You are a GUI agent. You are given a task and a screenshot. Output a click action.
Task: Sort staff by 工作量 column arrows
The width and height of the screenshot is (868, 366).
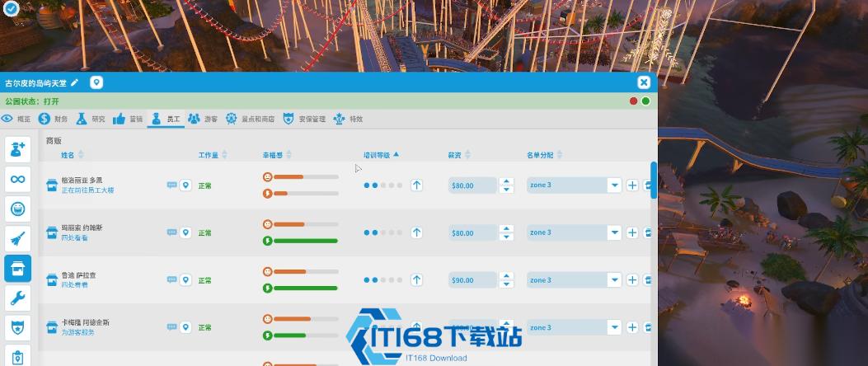223,155
